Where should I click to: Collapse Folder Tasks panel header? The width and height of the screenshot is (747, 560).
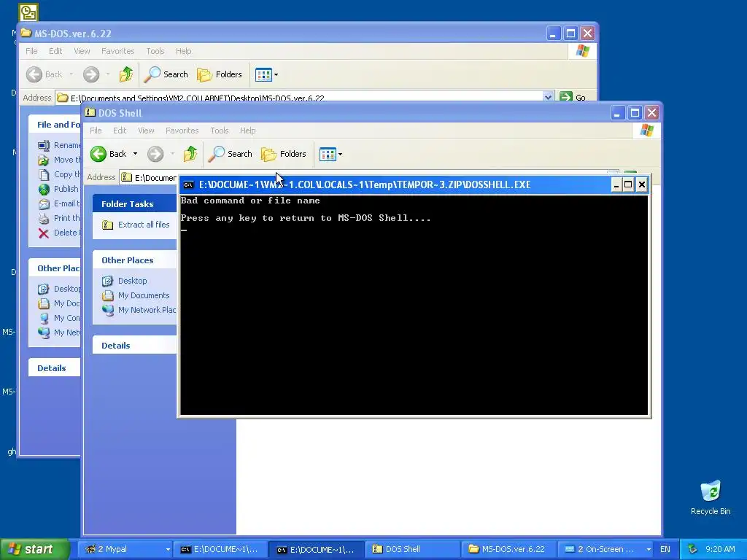[x=134, y=204]
